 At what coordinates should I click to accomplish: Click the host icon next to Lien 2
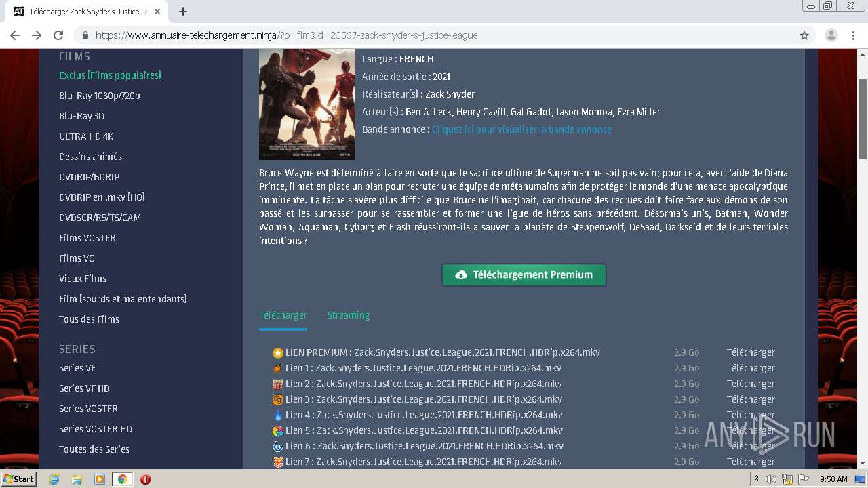278,384
